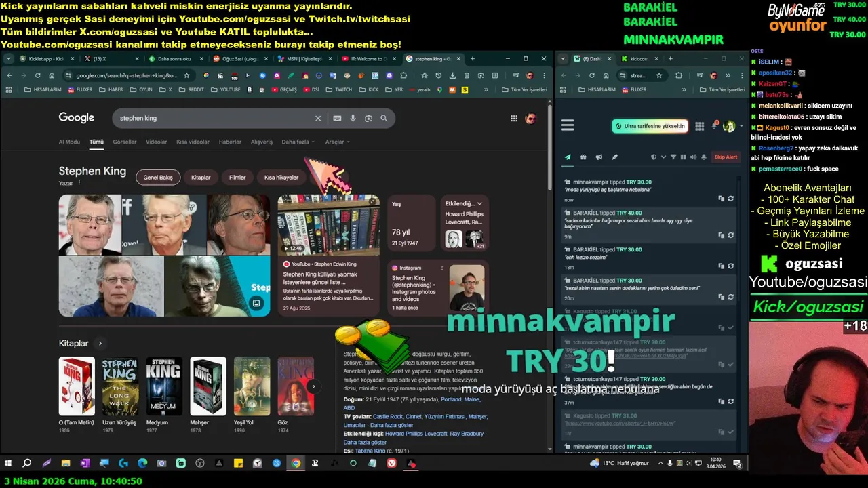Screen dimensions: 868x488
Task: Open the Windows Start menu
Action: tap(8, 464)
